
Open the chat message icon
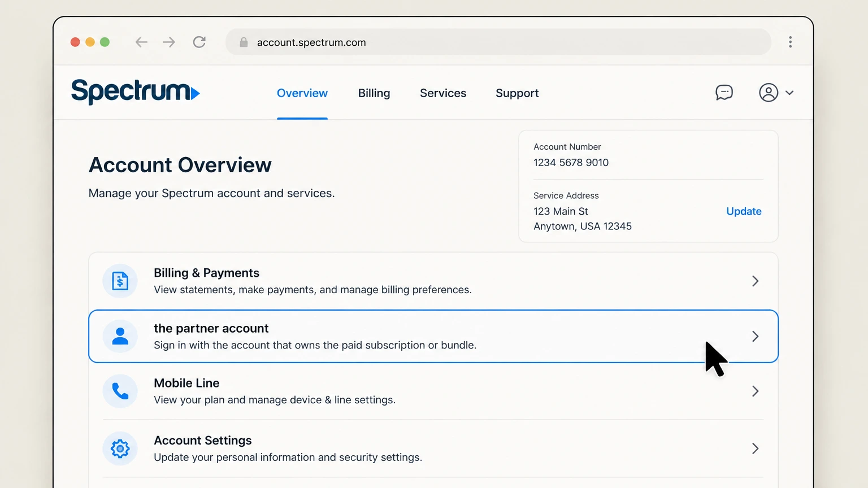pyautogui.click(x=724, y=93)
